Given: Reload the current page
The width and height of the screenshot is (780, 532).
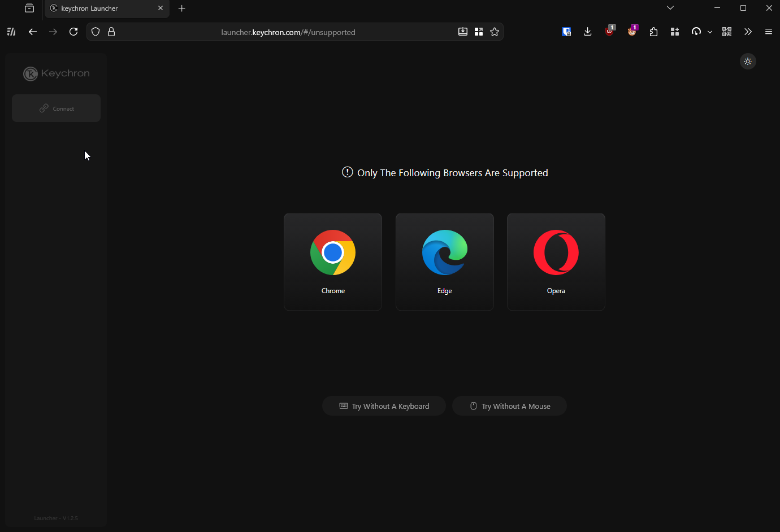Looking at the screenshot, I should (73, 32).
